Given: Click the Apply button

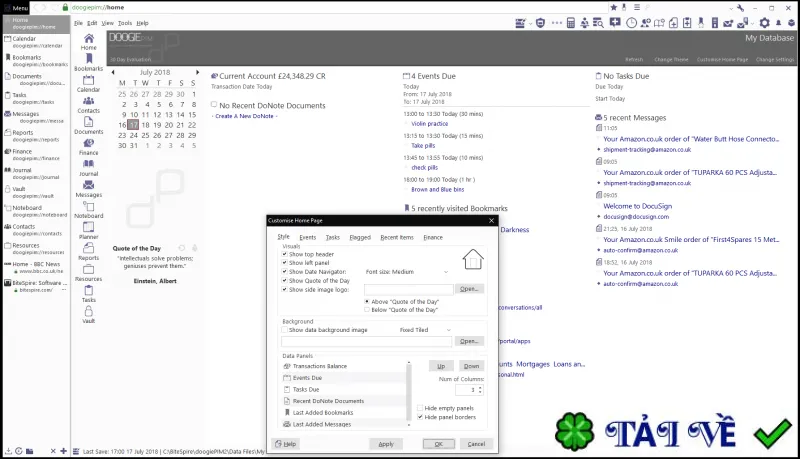Looking at the screenshot, I should [x=386, y=444].
